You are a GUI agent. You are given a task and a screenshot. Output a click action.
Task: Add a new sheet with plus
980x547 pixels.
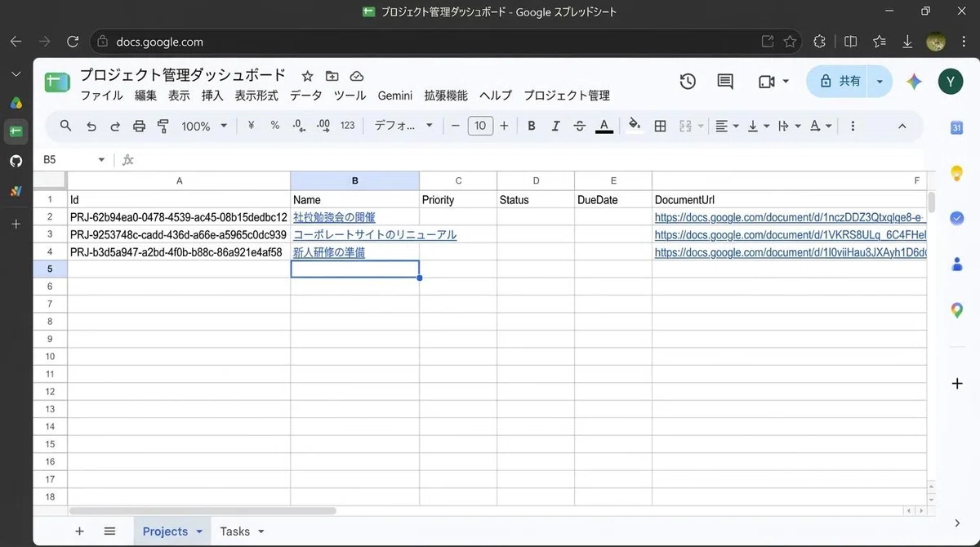tap(79, 531)
